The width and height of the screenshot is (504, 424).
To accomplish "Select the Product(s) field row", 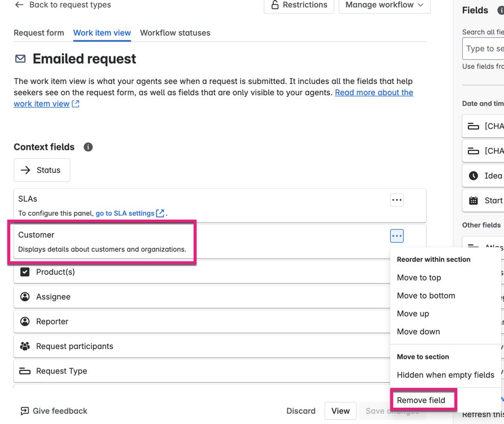I will click(202, 272).
